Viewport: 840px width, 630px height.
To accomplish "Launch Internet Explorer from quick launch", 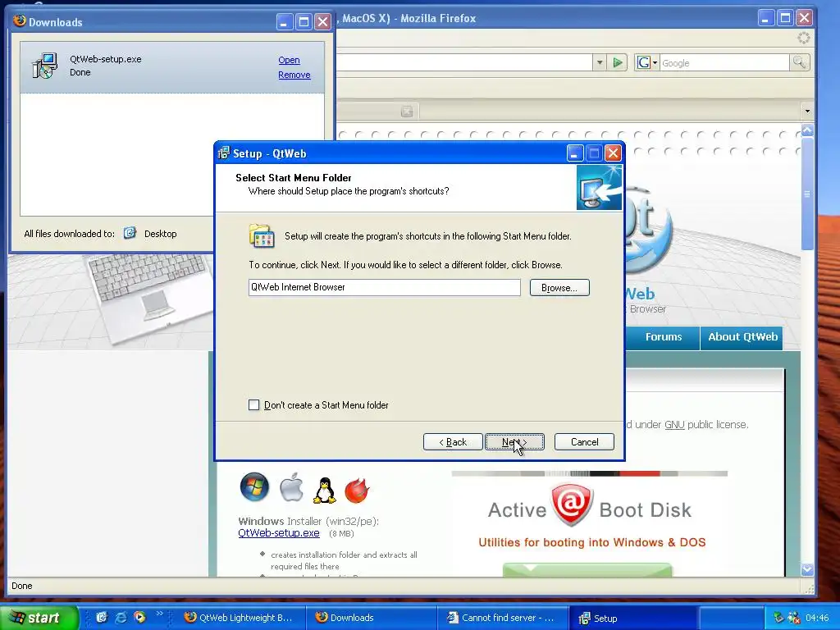I will pyautogui.click(x=121, y=617).
